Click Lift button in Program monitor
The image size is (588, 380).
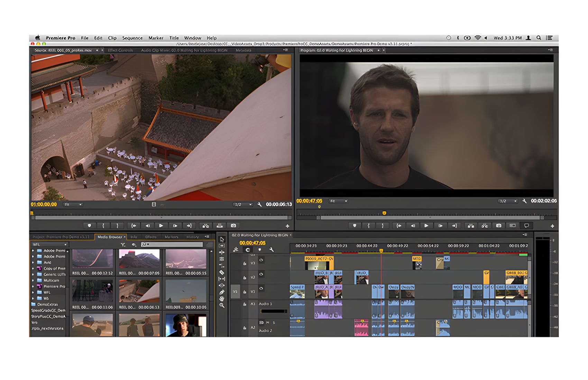click(x=471, y=226)
